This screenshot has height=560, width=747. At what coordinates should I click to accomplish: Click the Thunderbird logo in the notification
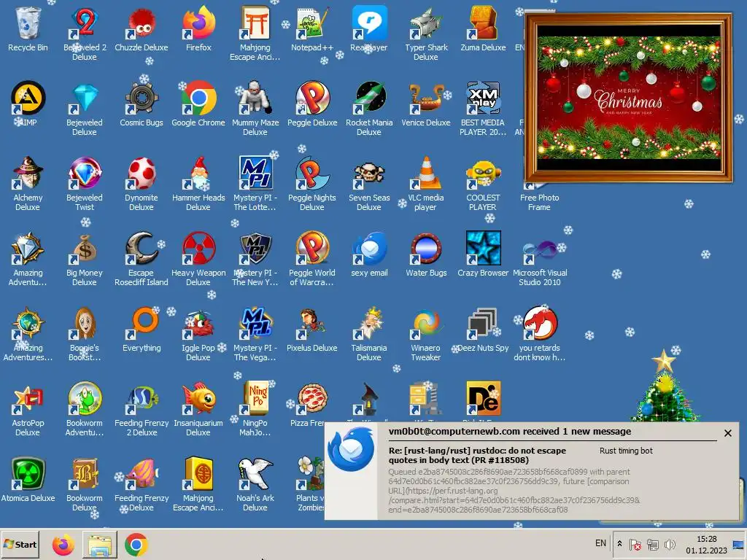pos(351,449)
